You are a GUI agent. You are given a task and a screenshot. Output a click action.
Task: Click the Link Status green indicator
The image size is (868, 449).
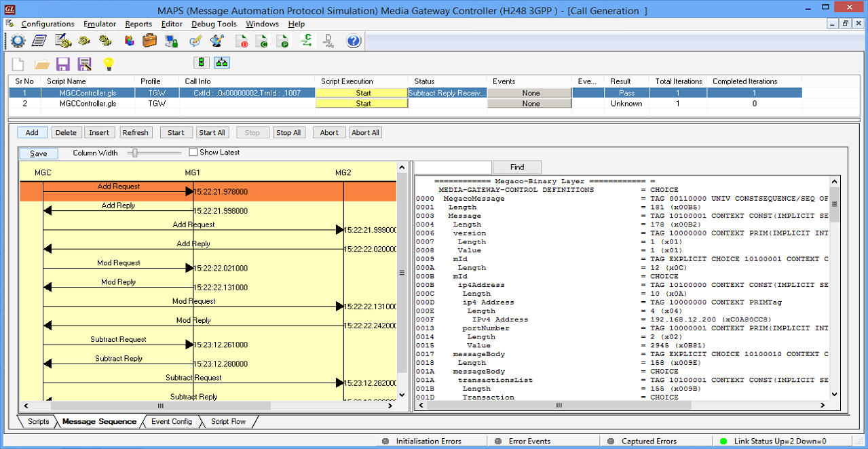(x=723, y=441)
